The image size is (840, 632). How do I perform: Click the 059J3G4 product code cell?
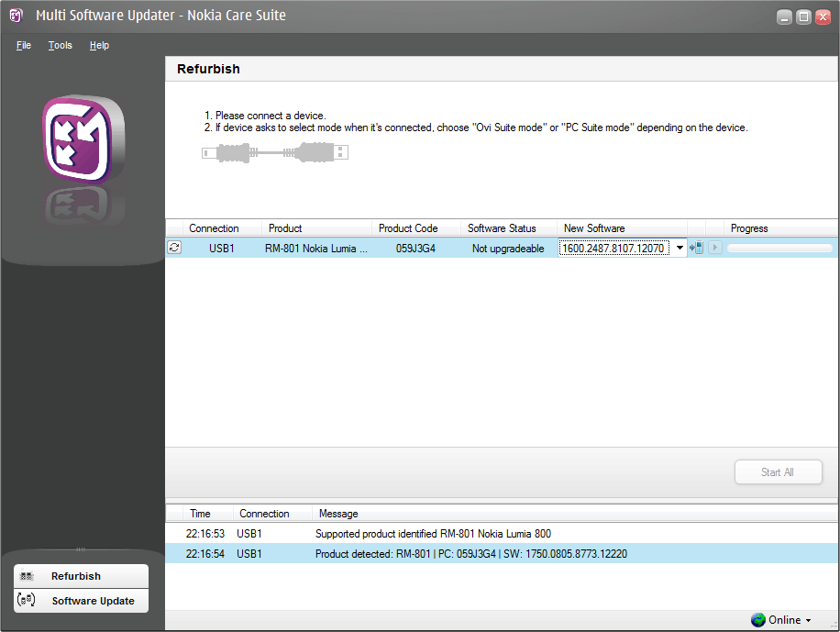(x=415, y=249)
